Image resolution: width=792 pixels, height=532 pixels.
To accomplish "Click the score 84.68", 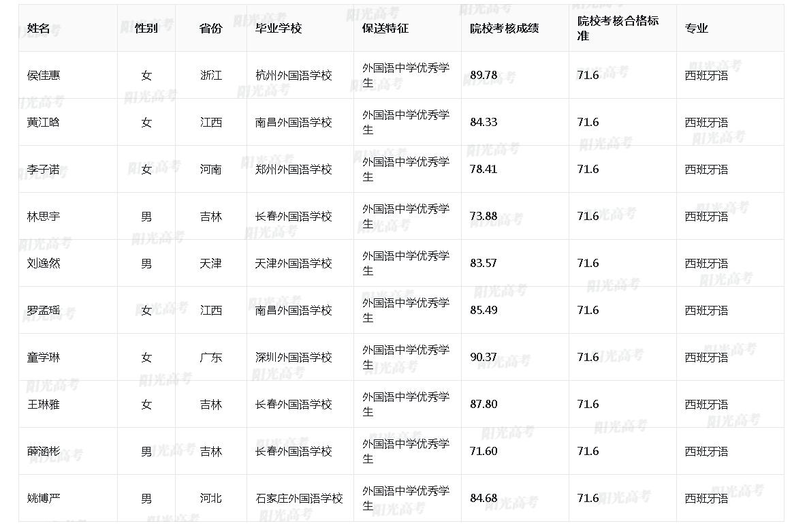I will pos(484,498).
